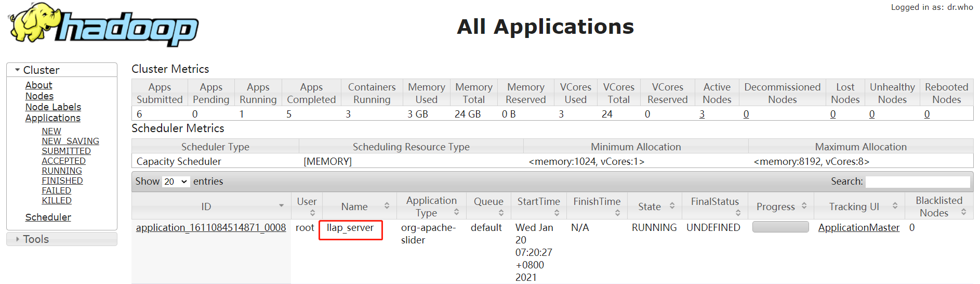This screenshot has width=980, height=284.
Task: Filter applications by NEW_SAVING state
Action: [70, 141]
